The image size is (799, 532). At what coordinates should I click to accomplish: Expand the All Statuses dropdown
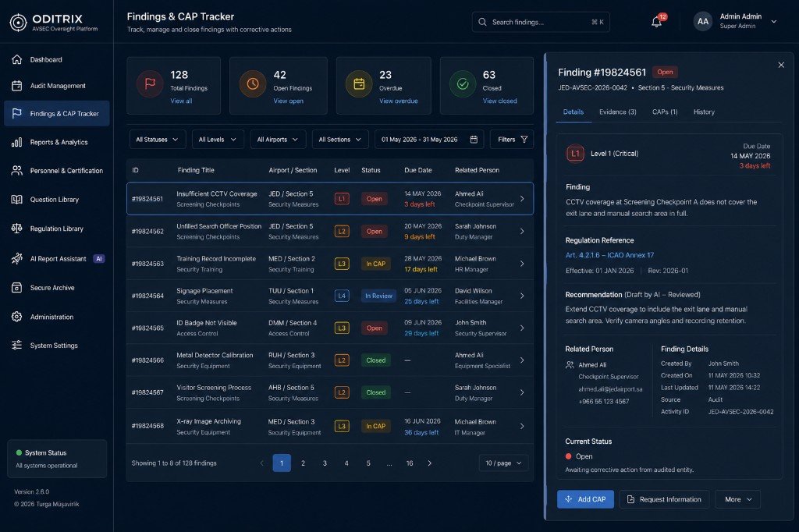pyautogui.click(x=158, y=140)
